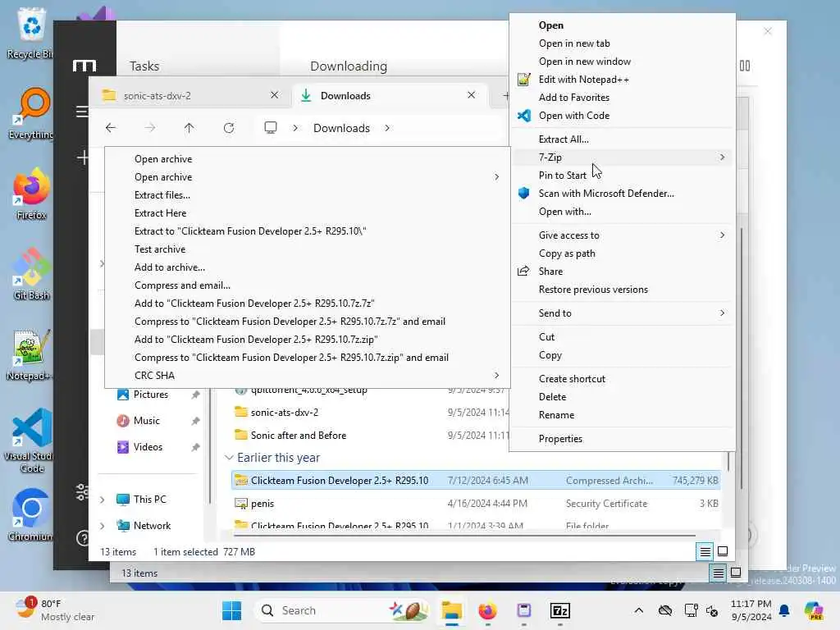
Task: Click breadcrumb chevron after Downloads
Action: [x=387, y=128]
